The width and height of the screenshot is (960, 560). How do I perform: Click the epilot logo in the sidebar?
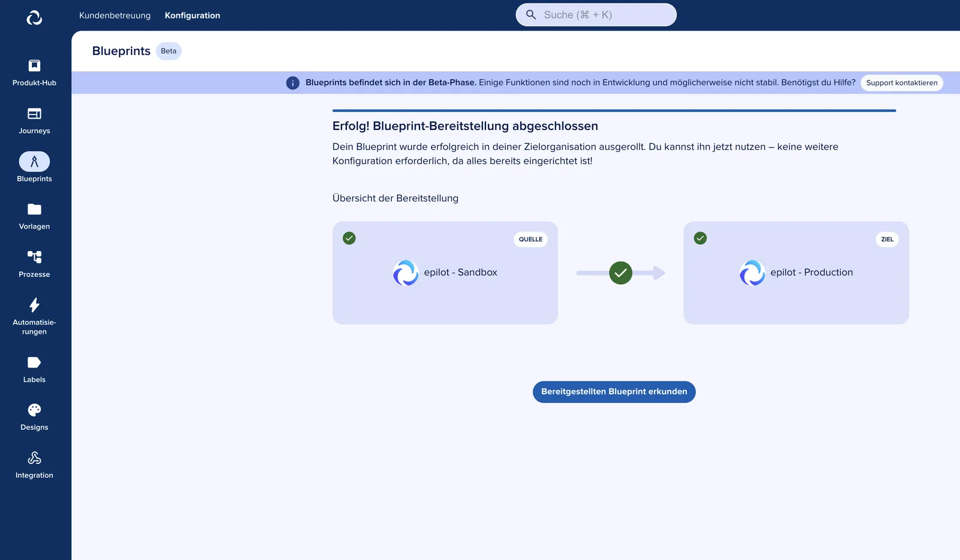tap(34, 18)
